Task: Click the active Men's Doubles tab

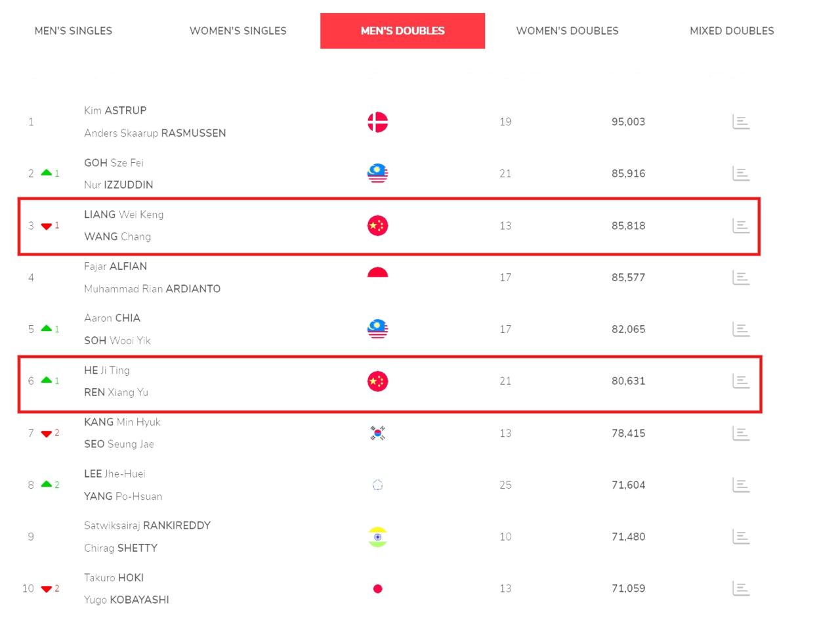Action: coord(403,31)
